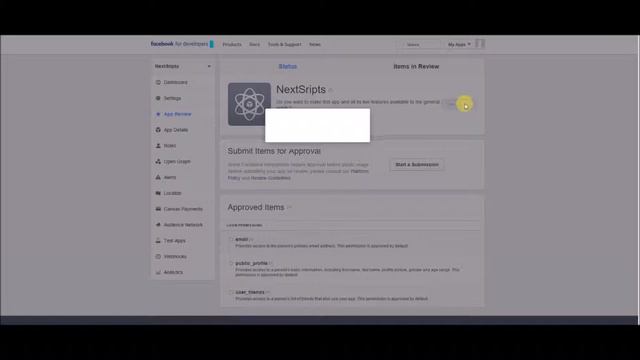This screenshot has height=360, width=640.
Task: Click the help icon beside Approved Items
Action: [289, 208]
